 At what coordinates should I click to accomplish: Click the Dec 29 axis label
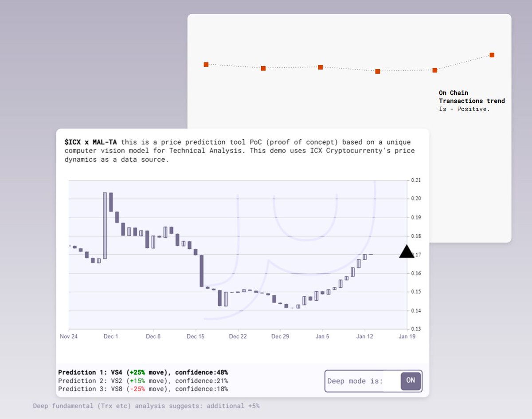click(x=280, y=337)
